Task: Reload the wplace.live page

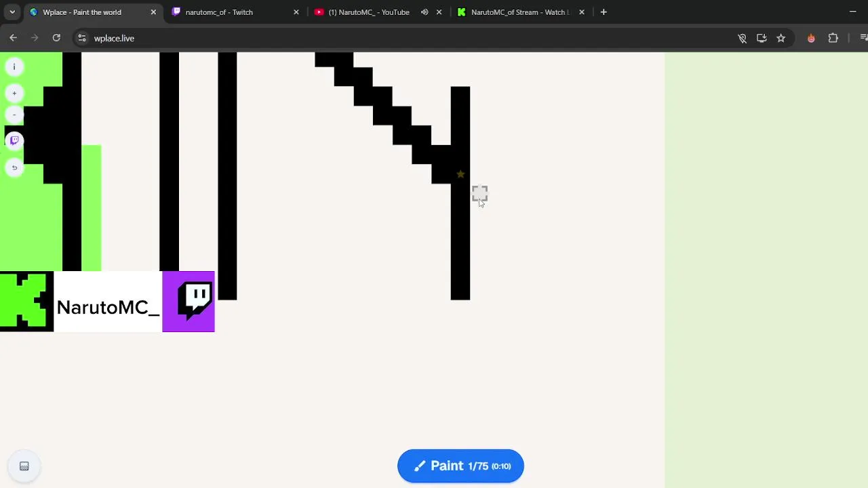Action: (56, 39)
